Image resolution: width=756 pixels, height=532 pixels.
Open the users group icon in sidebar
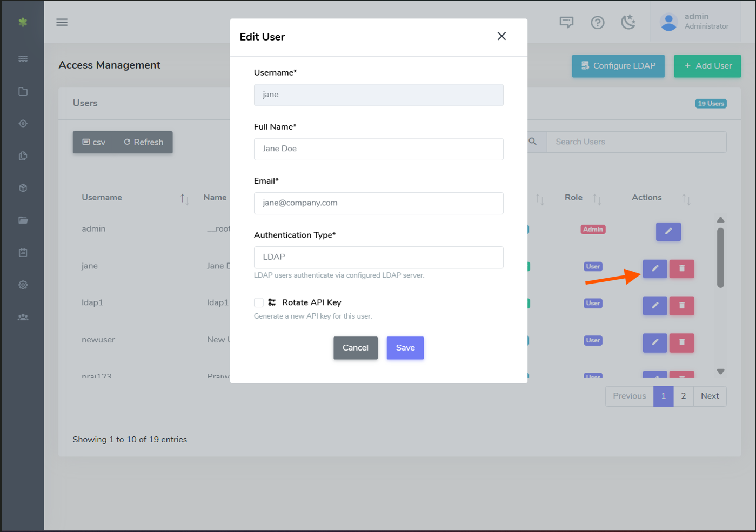23,317
